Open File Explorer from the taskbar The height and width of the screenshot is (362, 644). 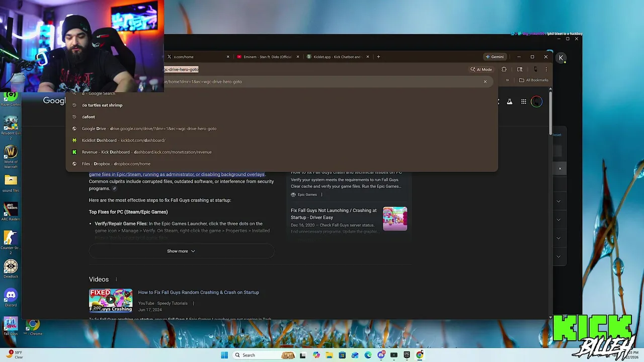point(329,355)
